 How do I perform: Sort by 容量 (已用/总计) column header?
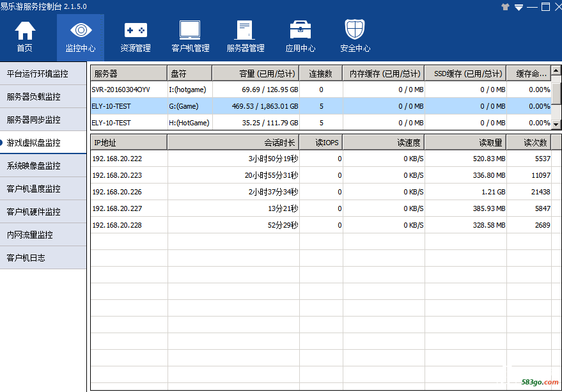click(x=256, y=74)
